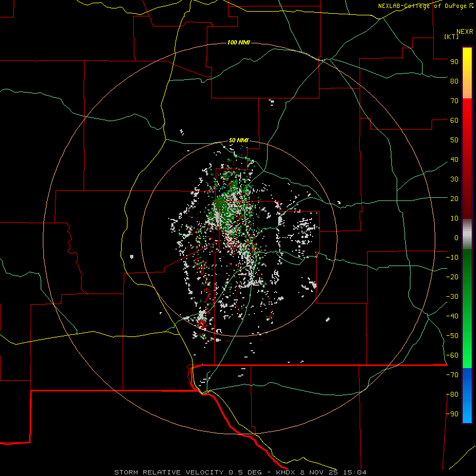Click the -80 value on the velocity scale
Image resolution: width=476 pixels, height=476 pixels.
click(x=452, y=395)
